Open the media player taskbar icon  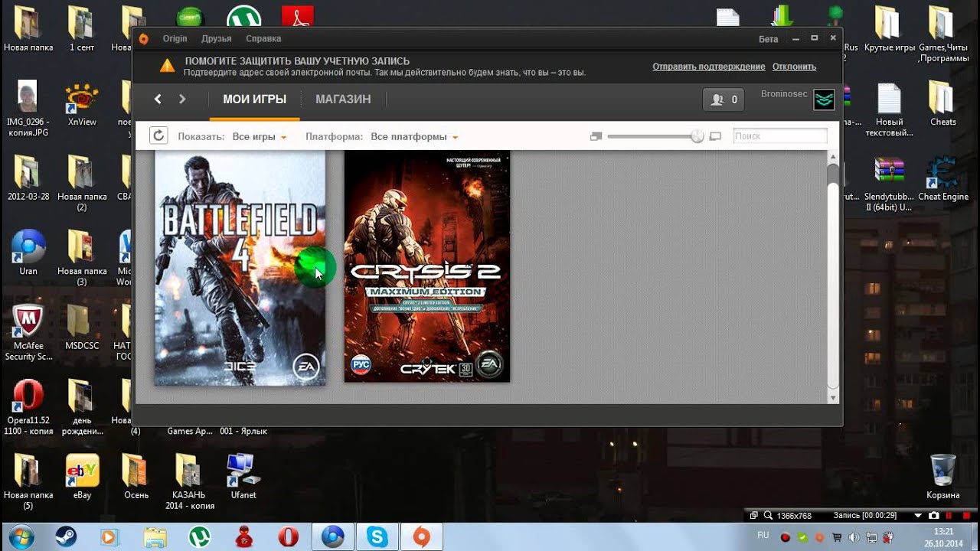click(x=109, y=536)
